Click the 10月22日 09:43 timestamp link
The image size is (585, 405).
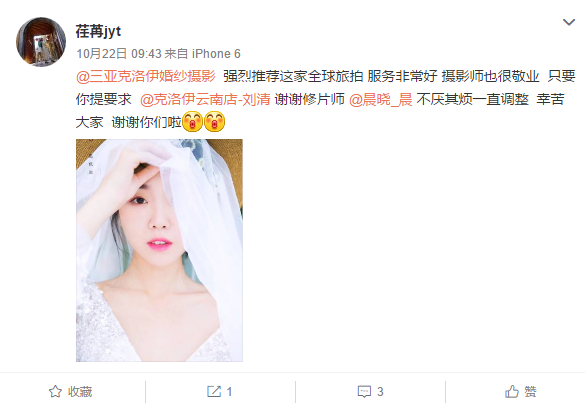(119, 54)
